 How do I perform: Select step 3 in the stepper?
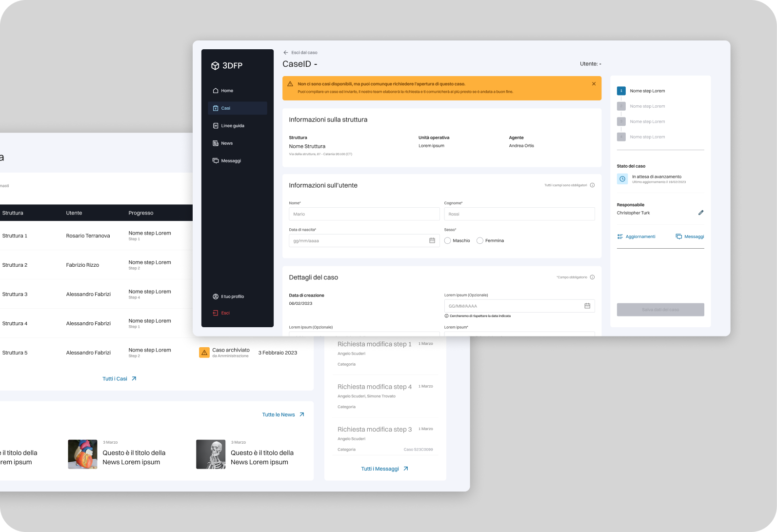[641, 121]
